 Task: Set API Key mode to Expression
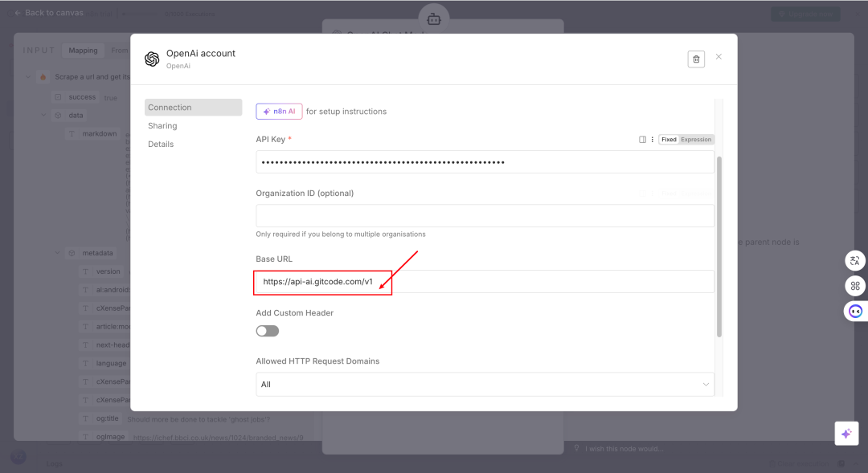click(696, 140)
